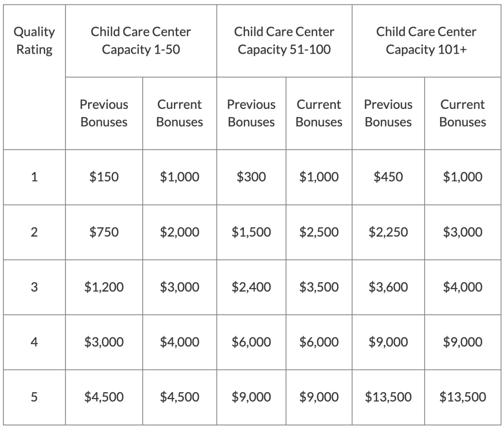
Task: Click the $2,500 bonus cell
Action: tap(319, 232)
